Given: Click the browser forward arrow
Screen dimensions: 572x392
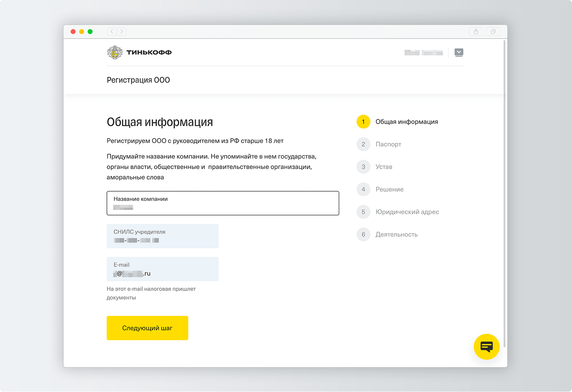Looking at the screenshot, I should pos(122,32).
